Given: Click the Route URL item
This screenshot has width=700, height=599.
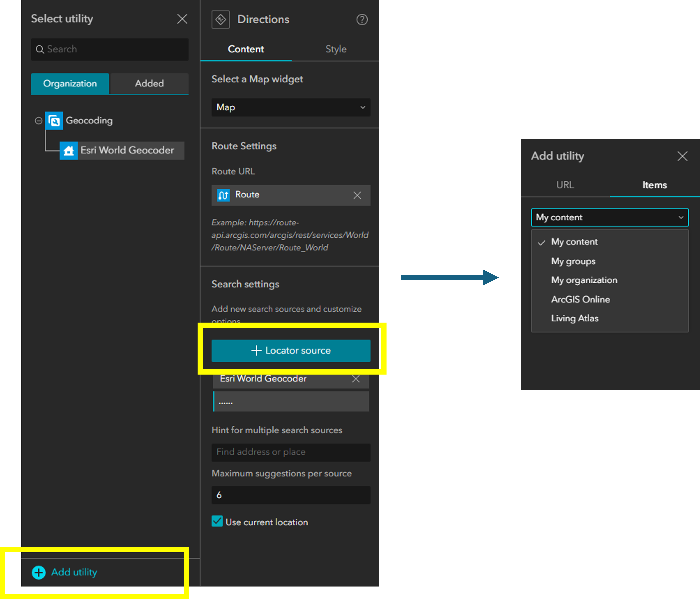Looking at the screenshot, I should (x=291, y=195).
